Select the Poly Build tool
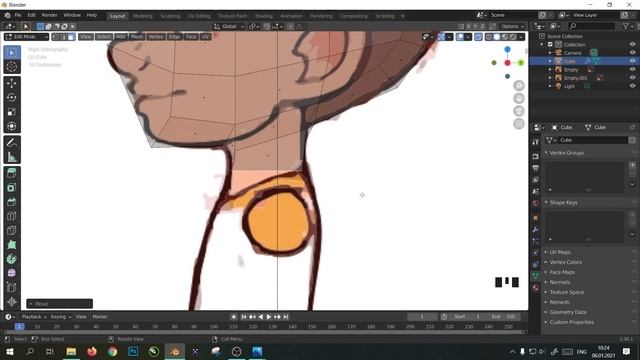 [12, 244]
